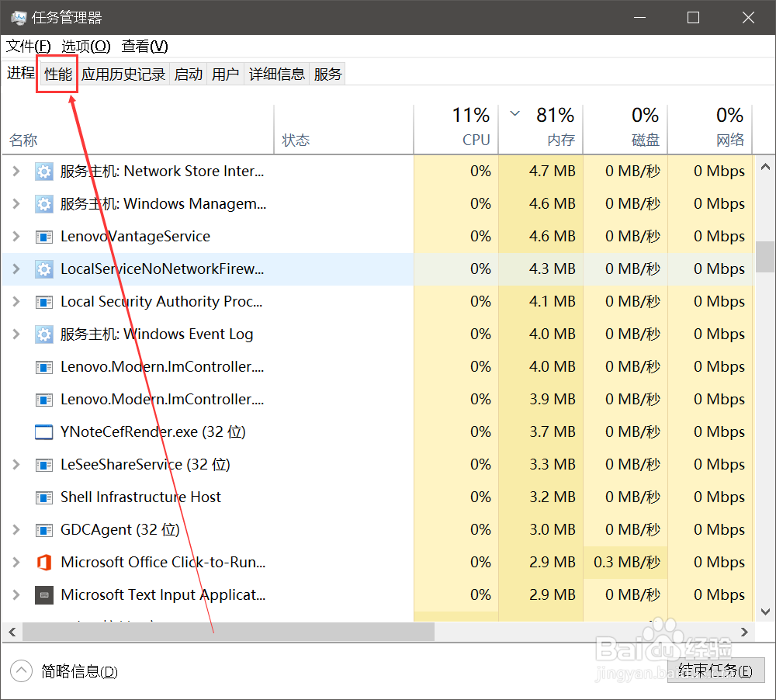The width and height of the screenshot is (776, 700).
Task: Switch to the 应用历史记录 tab
Action: [123, 75]
